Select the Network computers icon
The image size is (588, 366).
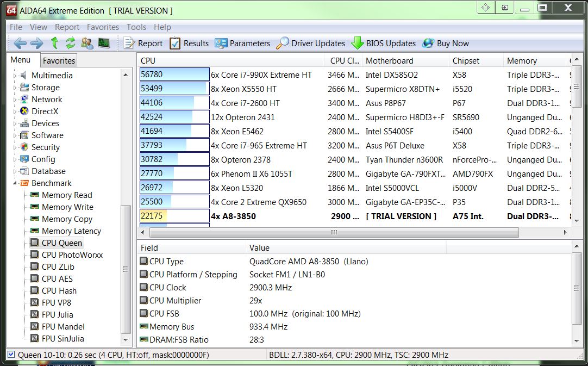coord(24,99)
